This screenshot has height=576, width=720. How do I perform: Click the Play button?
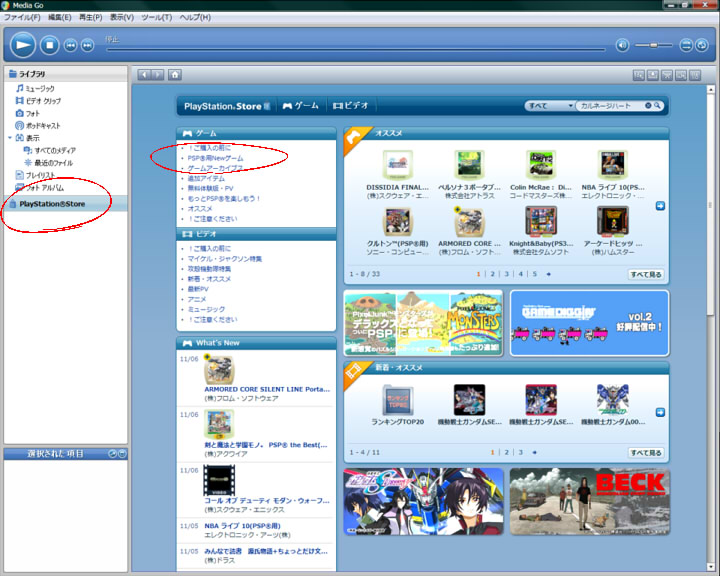click(x=23, y=45)
